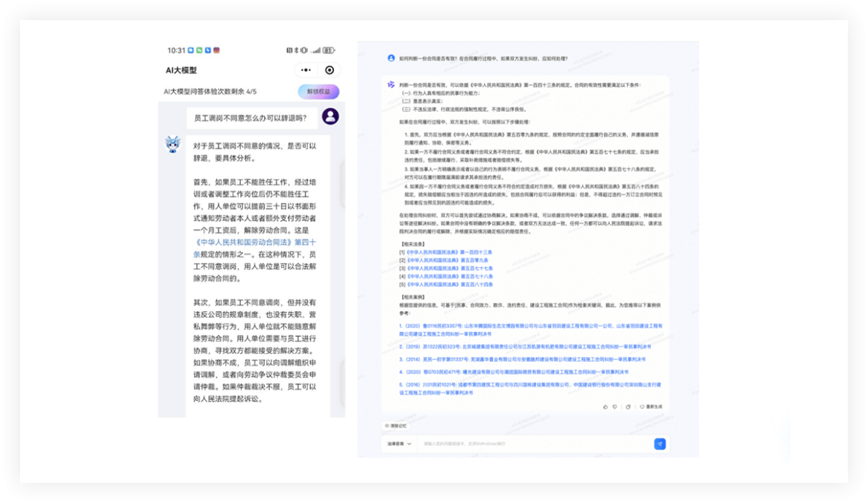
Task: Tap the 解锁权益 button
Action: [318, 92]
